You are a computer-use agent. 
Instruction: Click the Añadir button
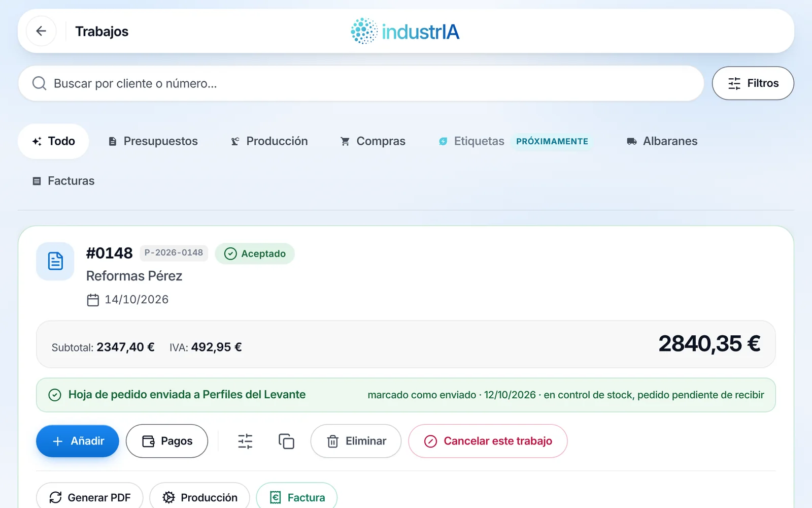tap(78, 441)
